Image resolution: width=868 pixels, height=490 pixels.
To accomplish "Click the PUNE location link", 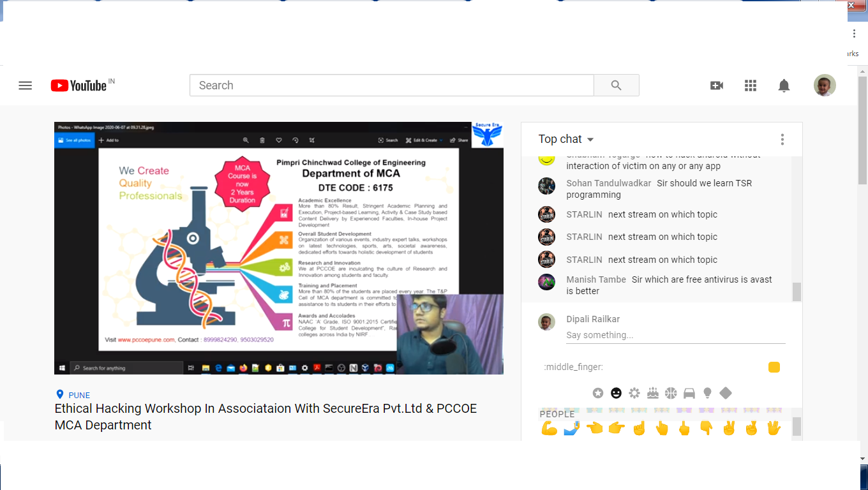I will 79,395.
